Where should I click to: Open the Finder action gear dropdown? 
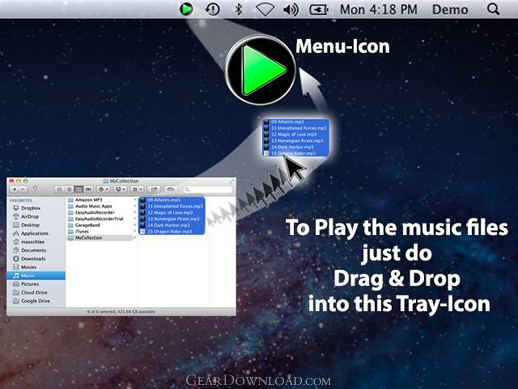[x=103, y=189]
